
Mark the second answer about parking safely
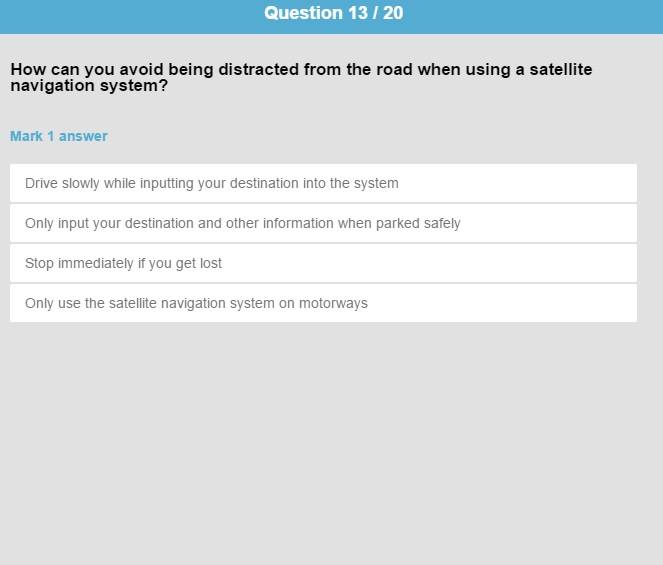323,223
